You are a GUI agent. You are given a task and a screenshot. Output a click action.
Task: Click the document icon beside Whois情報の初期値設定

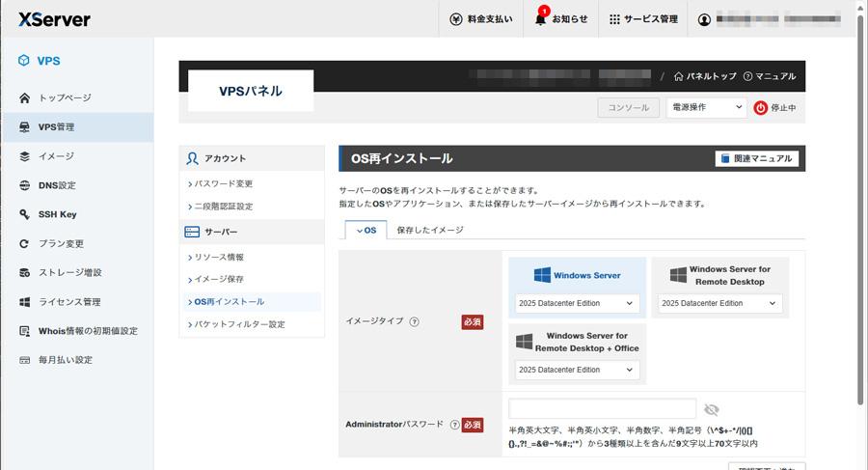coord(24,331)
